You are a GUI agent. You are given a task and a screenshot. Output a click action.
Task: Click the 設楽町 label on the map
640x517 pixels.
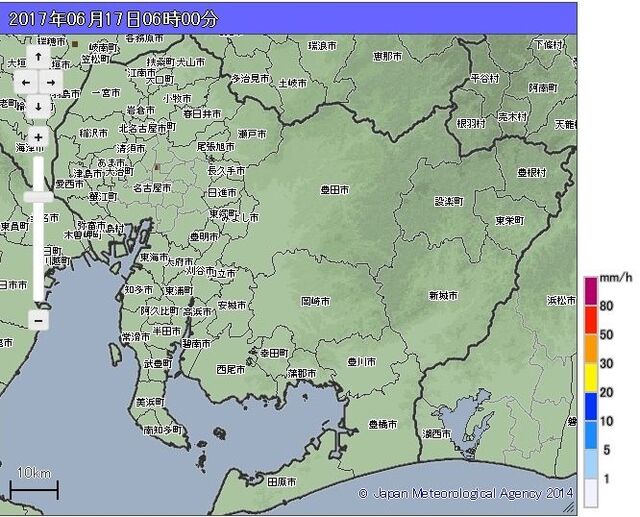449,202
